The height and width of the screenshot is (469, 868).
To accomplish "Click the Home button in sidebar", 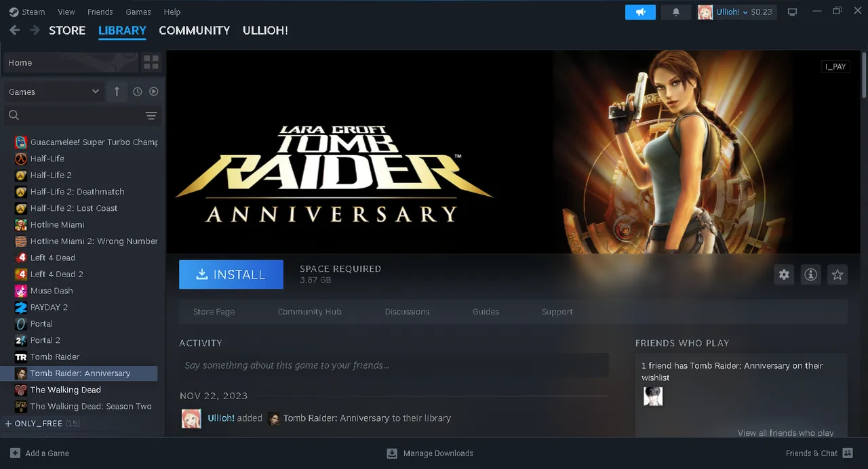I will click(70, 62).
